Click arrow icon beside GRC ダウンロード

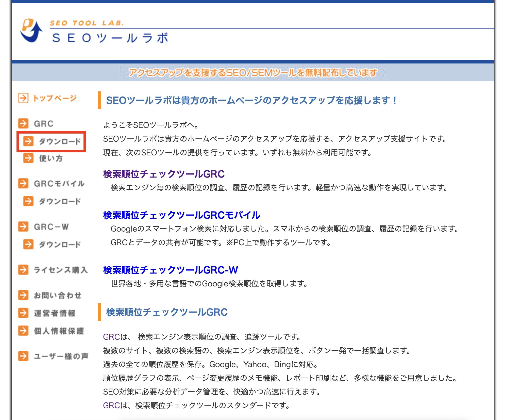tap(28, 141)
